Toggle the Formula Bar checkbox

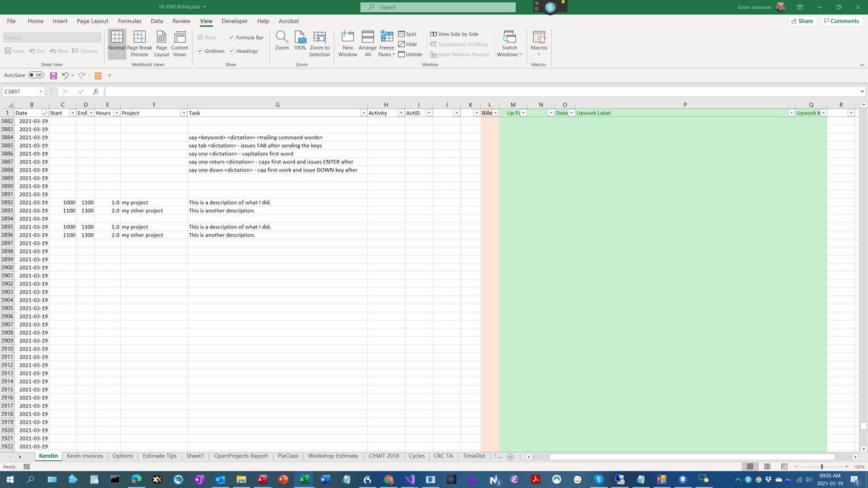[232, 37]
